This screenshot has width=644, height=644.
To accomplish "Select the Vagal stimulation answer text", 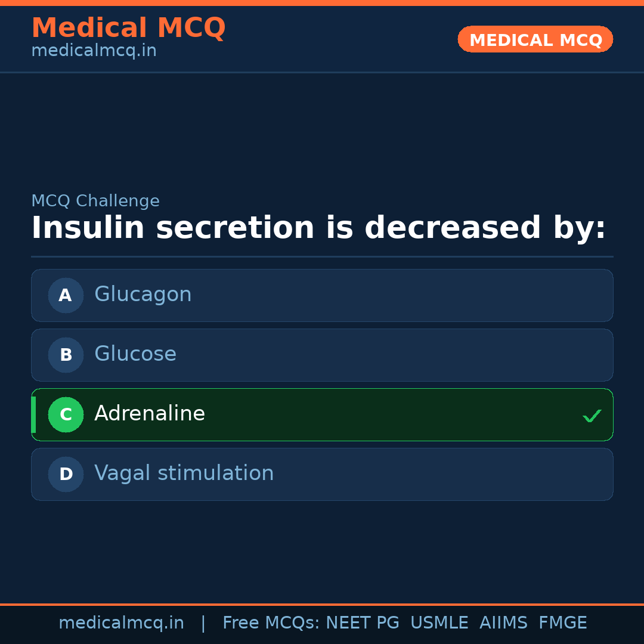I will pyautogui.click(x=184, y=473).
